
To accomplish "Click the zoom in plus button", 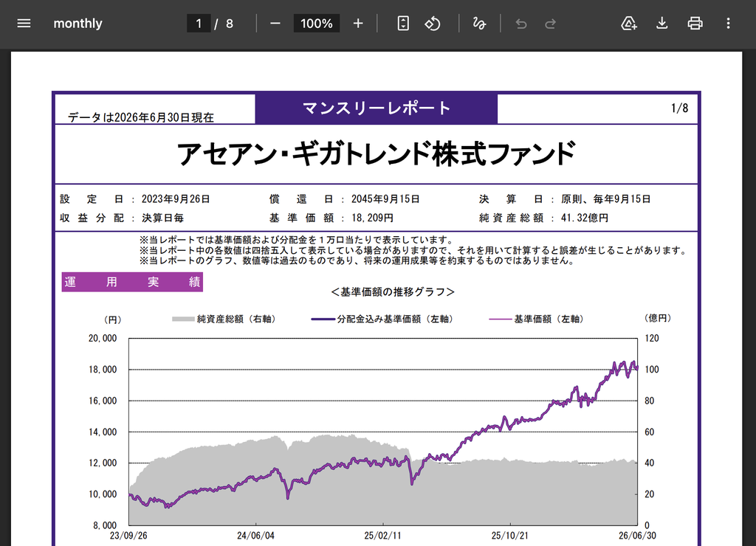I will 358,23.
